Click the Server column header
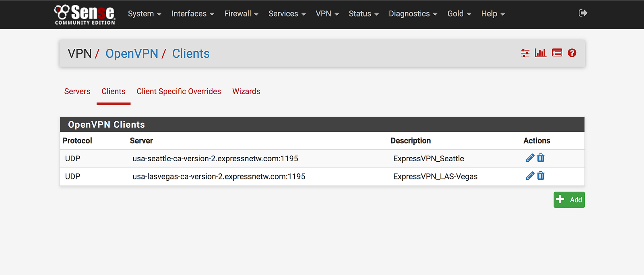This screenshot has height=275, width=644. pos(141,141)
